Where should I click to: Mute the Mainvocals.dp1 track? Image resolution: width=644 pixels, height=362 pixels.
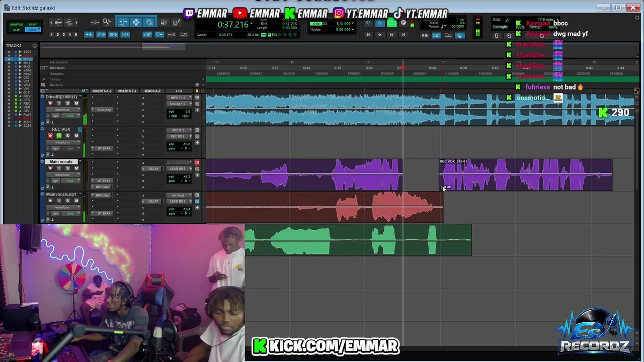tap(76, 201)
